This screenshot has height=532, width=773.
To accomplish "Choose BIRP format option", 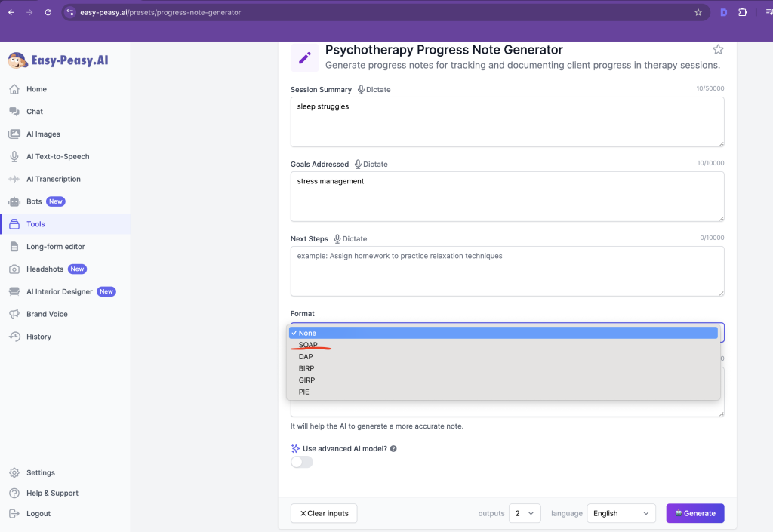I will point(306,368).
